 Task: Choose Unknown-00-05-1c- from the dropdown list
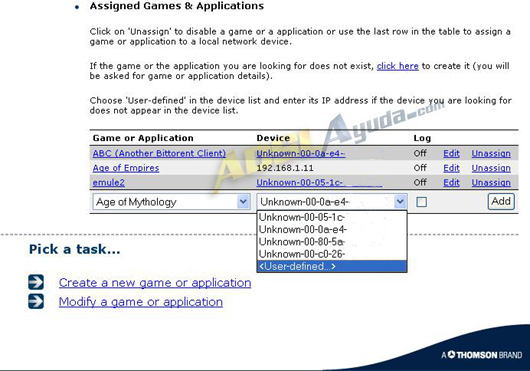pyautogui.click(x=332, y=217)
